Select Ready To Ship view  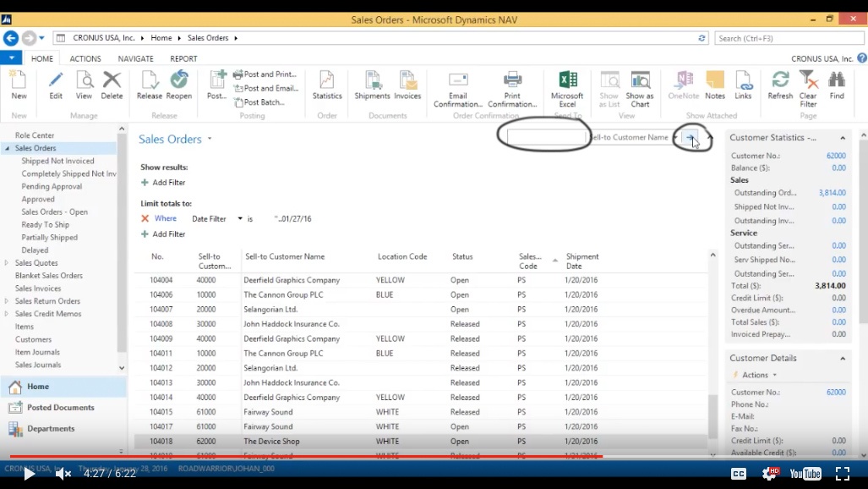tap(46, 224)
